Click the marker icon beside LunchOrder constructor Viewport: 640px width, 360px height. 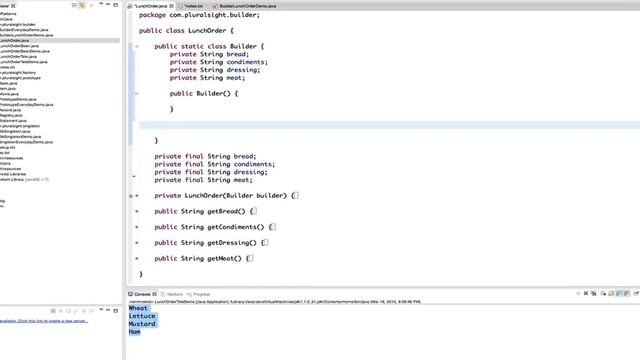pyautogui.click(x=131, y=196)
